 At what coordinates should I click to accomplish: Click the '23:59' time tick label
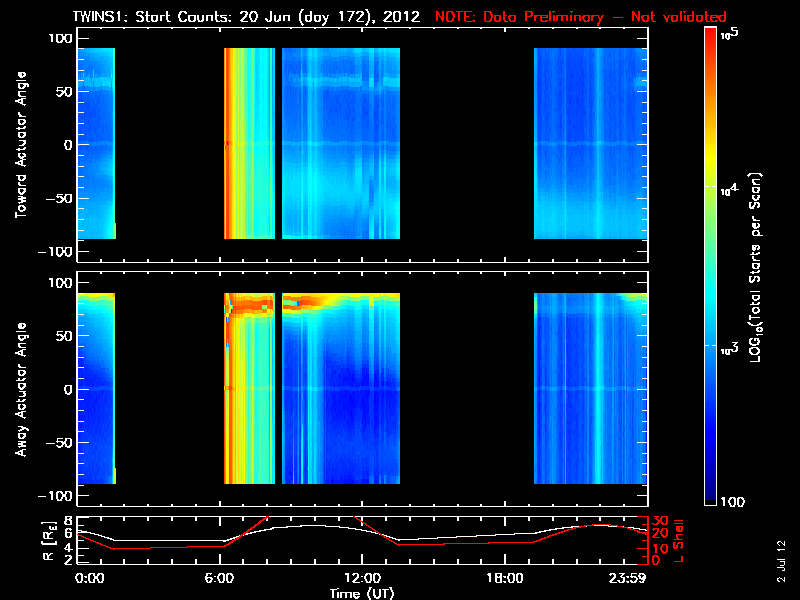627,578
